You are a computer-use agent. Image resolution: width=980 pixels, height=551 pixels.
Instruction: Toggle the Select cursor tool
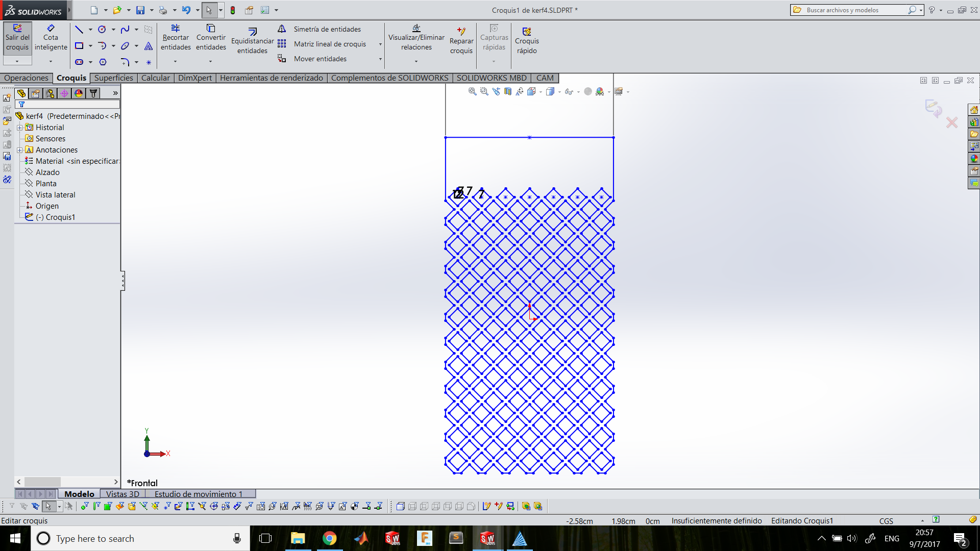[209, 10]
